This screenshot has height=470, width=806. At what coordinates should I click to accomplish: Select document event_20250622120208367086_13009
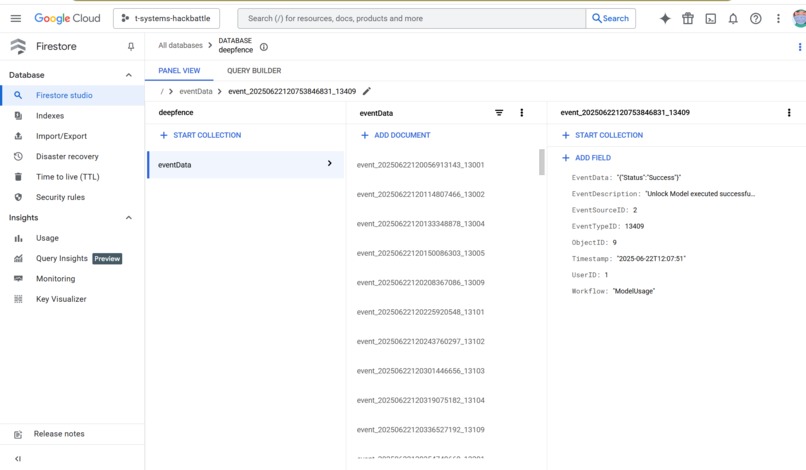point(420,282)
